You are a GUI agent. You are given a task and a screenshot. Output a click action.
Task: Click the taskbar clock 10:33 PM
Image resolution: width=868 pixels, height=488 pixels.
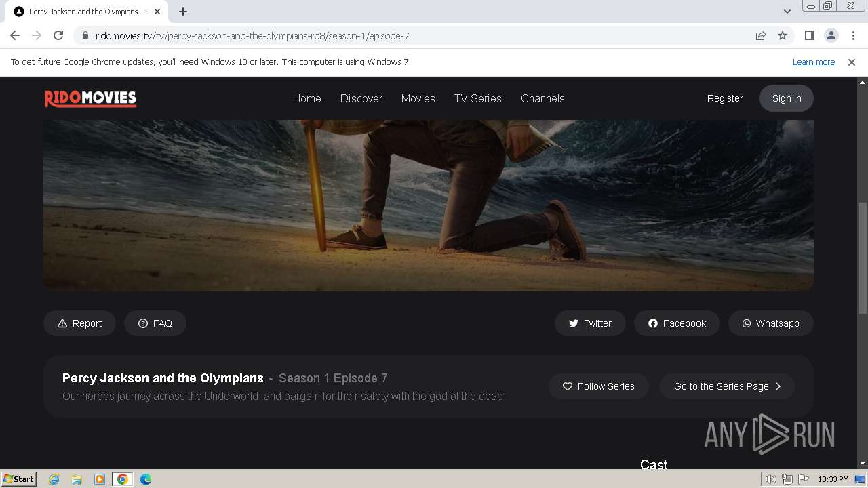click(x=833, y=479)
